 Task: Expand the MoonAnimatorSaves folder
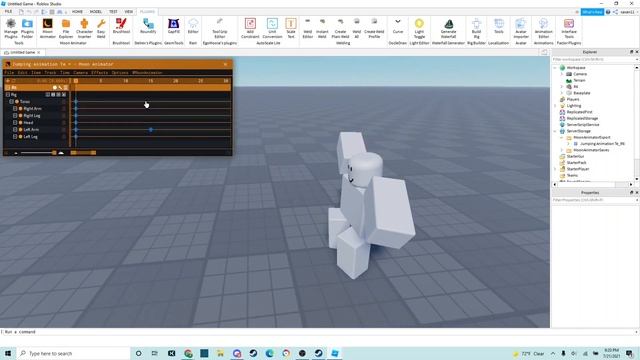tap(562, 150)
